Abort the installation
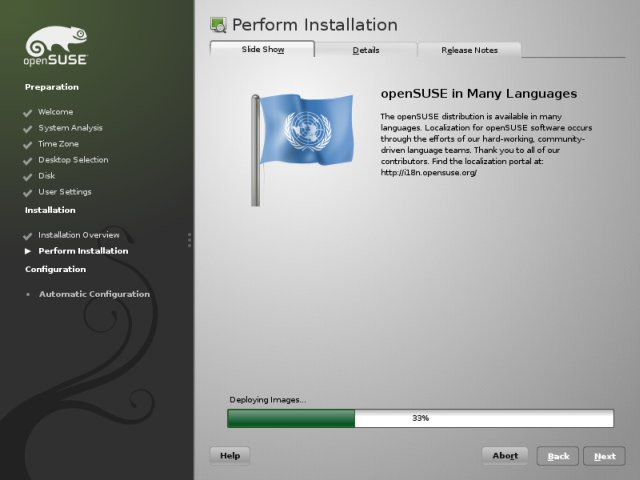The width and height of the screenshot is (640, 480). (x=505, y=456)
